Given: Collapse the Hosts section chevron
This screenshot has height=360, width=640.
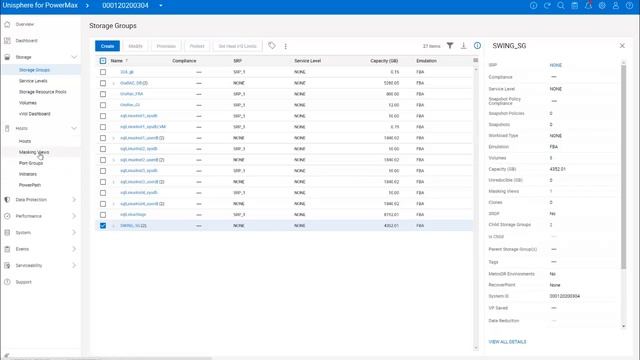Looking at the screenshot, I should pos(74,128).
